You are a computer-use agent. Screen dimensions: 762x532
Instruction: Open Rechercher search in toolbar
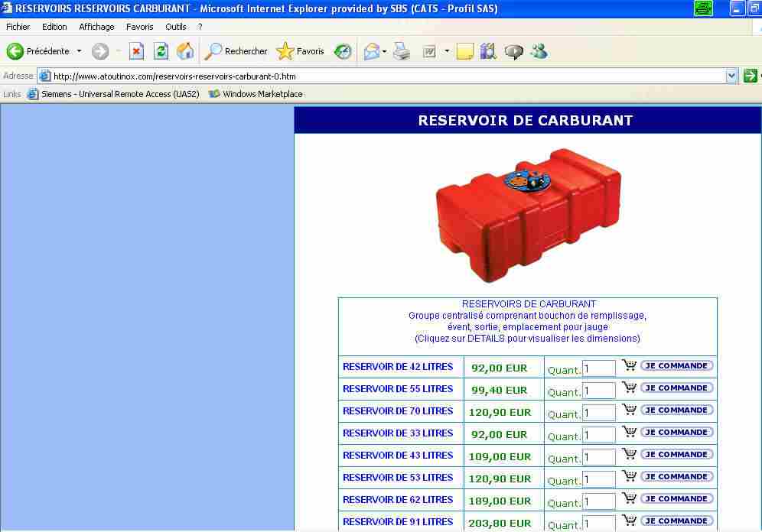[x=236, y=51]
